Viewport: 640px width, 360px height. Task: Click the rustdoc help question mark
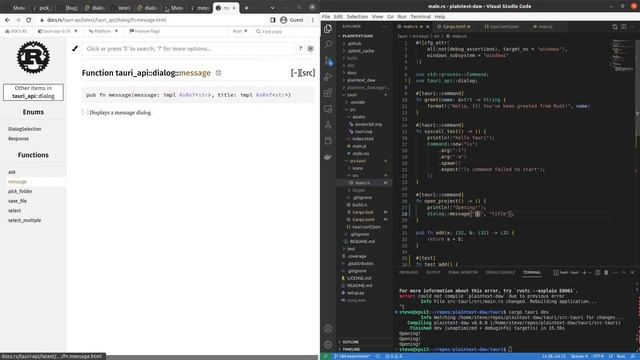(x=300, y=49)
